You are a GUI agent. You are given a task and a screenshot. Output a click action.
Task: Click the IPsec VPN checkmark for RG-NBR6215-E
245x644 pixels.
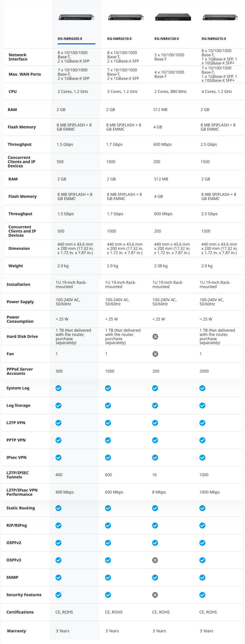202,457
